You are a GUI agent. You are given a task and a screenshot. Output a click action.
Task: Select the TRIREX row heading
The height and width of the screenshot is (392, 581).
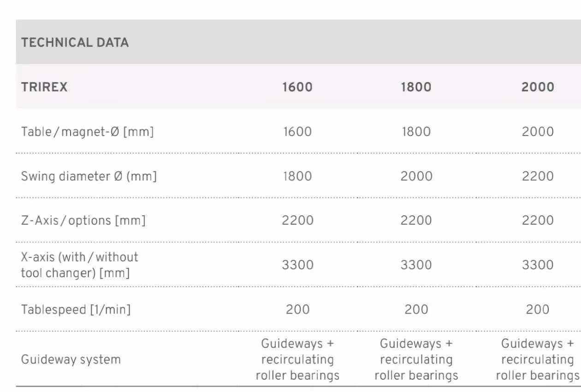point(44,87)
